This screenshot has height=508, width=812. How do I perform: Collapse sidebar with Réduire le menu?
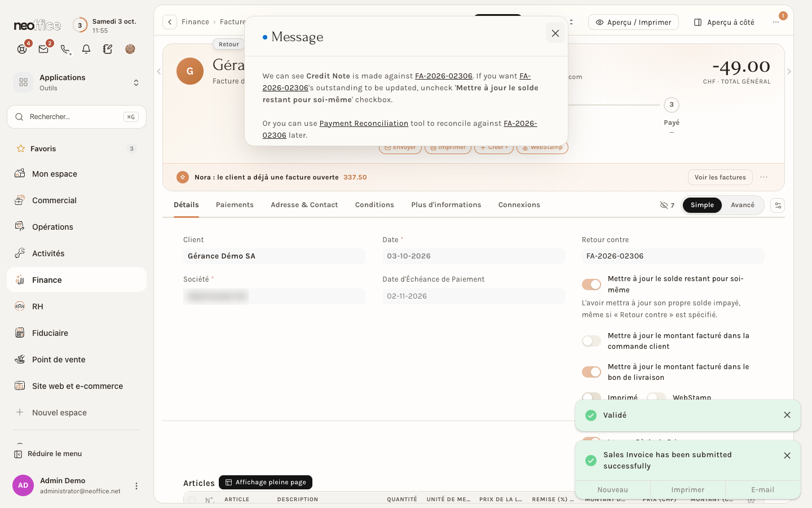[x=48, y=454]
